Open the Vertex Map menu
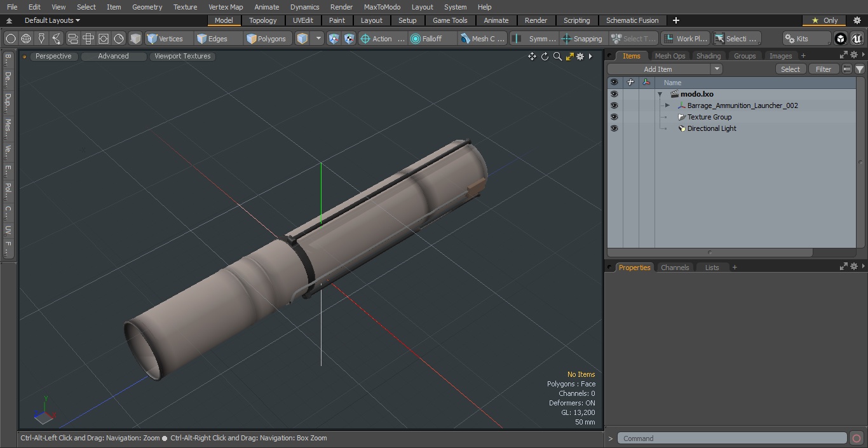 226,7
